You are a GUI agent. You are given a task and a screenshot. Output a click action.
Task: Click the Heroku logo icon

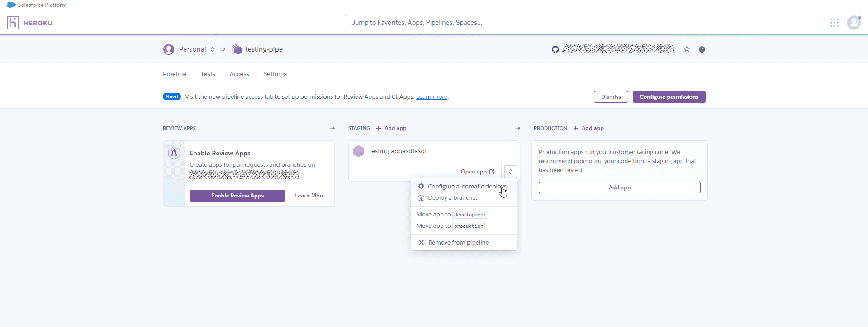13,23
